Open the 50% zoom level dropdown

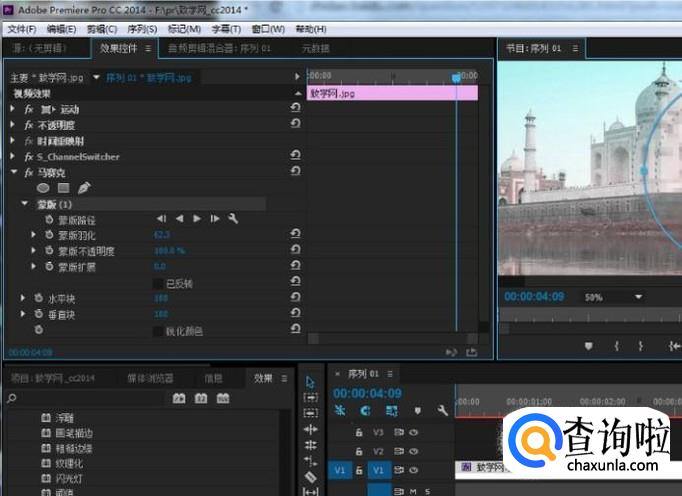click(638, 297)
